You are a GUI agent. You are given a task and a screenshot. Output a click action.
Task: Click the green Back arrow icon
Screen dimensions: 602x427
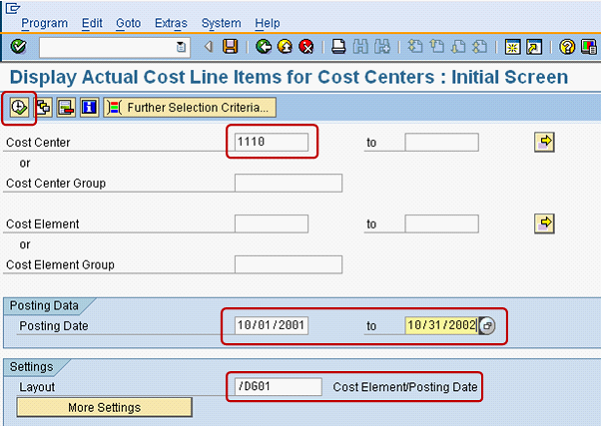click(x=263, y=46)
